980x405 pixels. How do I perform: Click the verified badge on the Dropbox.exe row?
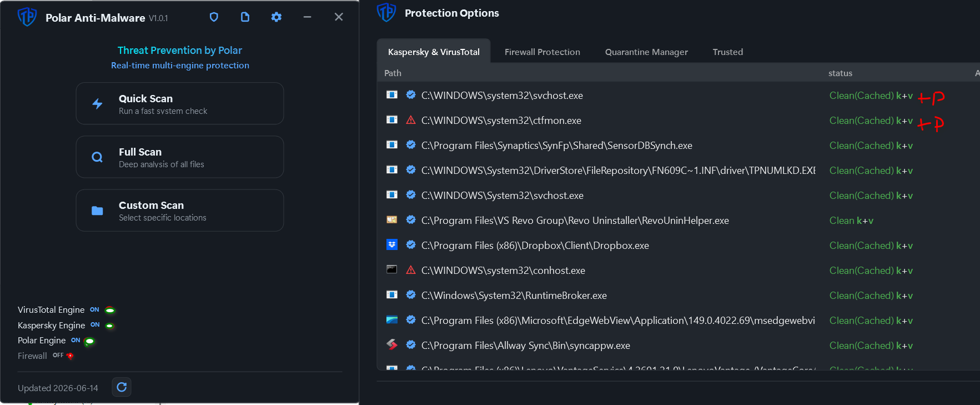click(411, 245)
